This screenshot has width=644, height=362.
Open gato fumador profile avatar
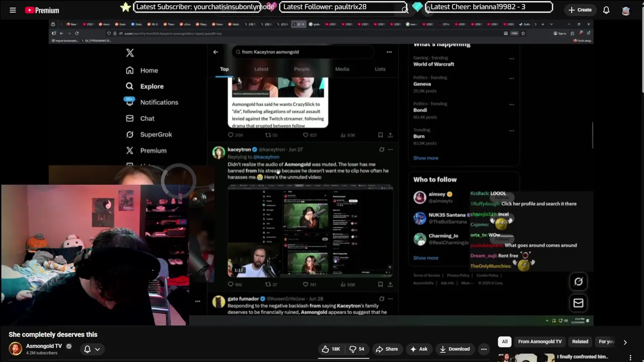(x=218, y=302)
